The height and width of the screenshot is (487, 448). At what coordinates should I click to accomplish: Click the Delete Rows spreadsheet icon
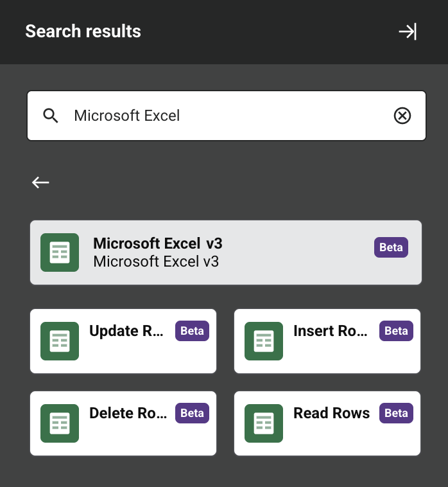(60, 423)
